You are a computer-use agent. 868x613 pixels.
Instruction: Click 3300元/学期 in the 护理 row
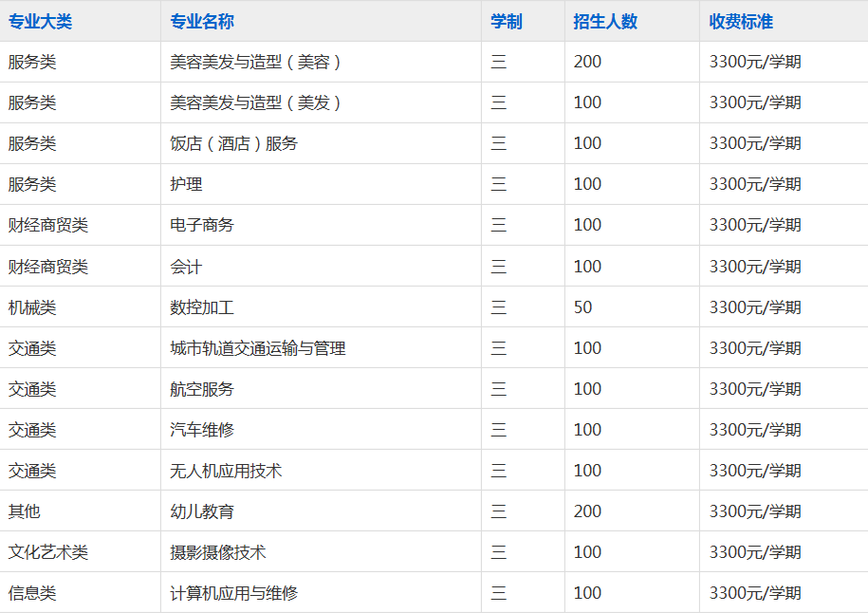(x=755, y=184)
